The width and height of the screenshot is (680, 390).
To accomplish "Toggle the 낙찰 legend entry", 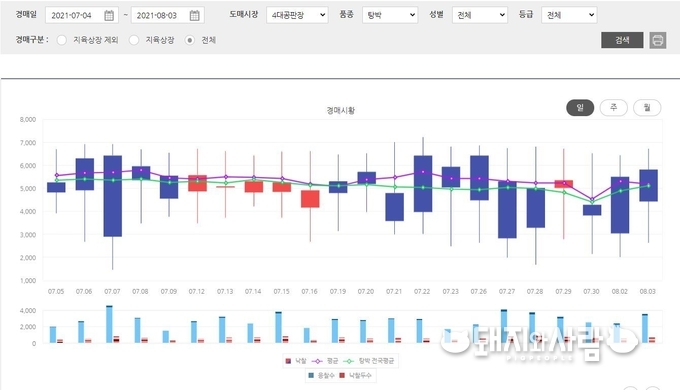I will (296, 361).
